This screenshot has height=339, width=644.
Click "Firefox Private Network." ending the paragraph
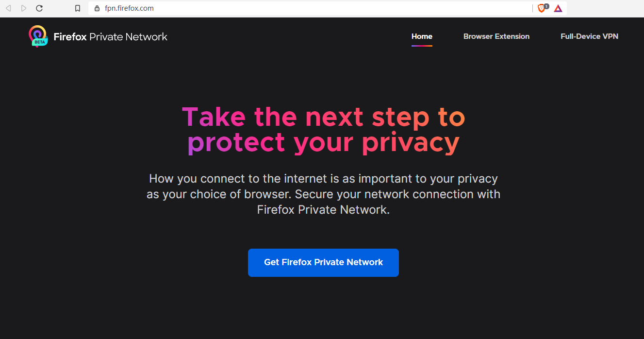coord(323,210)
